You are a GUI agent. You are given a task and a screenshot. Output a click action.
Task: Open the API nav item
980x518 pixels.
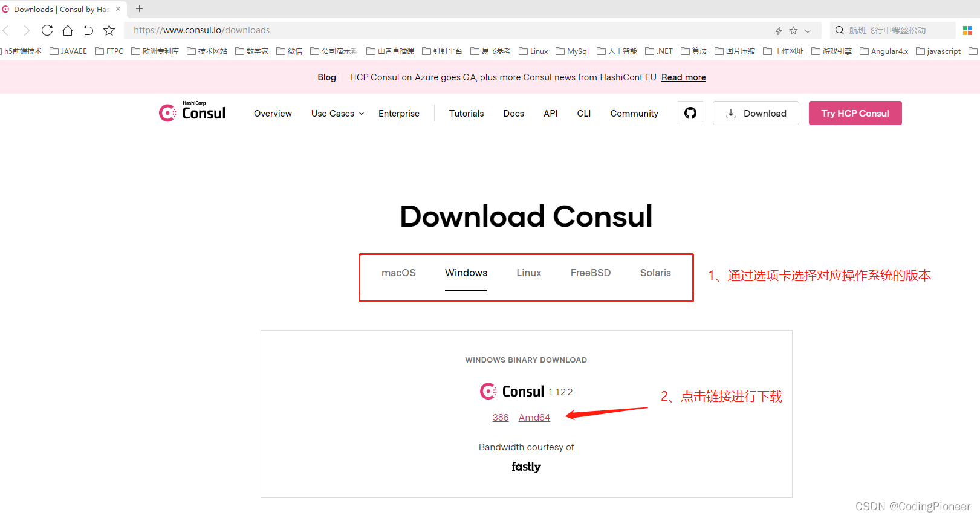(550, 114)
